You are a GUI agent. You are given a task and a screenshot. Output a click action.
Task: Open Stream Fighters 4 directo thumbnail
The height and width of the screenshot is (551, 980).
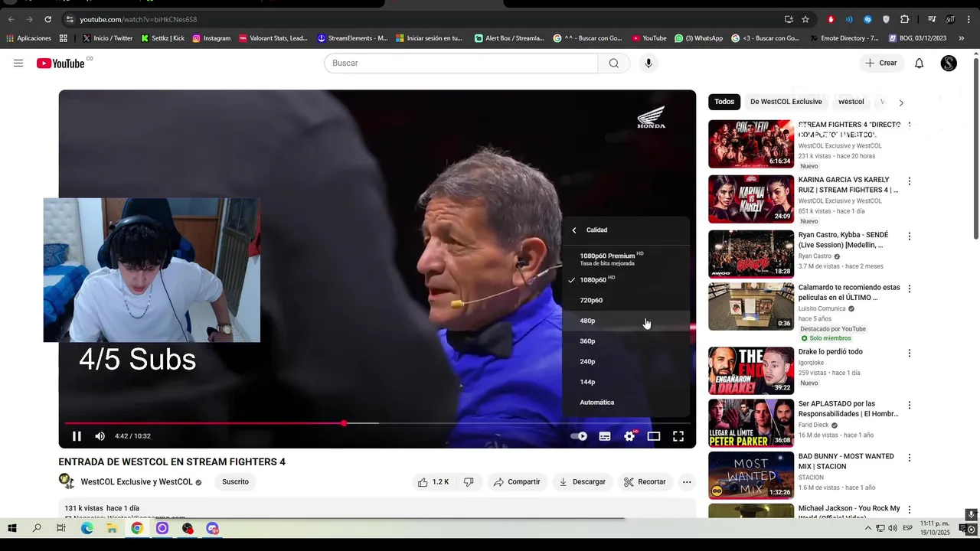[x=751, y=144]
